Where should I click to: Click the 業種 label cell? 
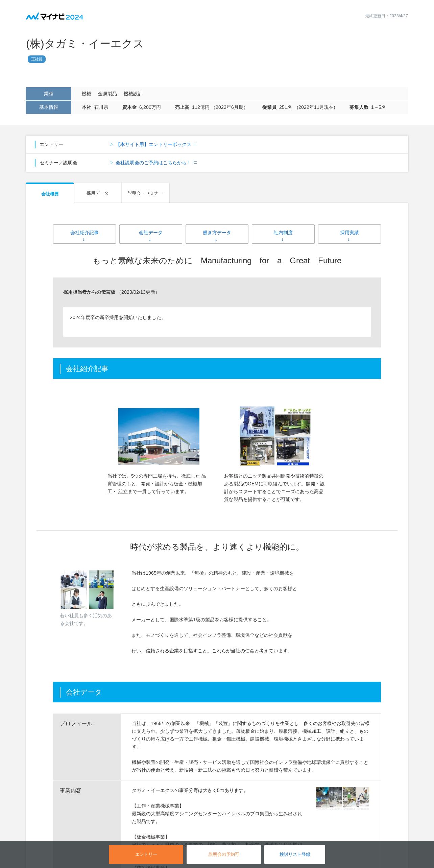pos(48,94)
